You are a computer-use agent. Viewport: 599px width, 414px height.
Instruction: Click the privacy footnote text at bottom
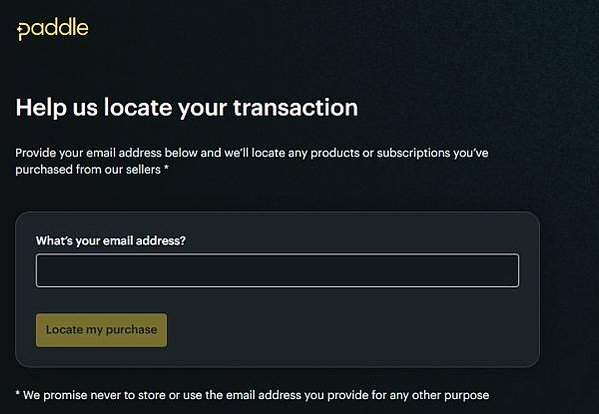[x=252, y=395]
